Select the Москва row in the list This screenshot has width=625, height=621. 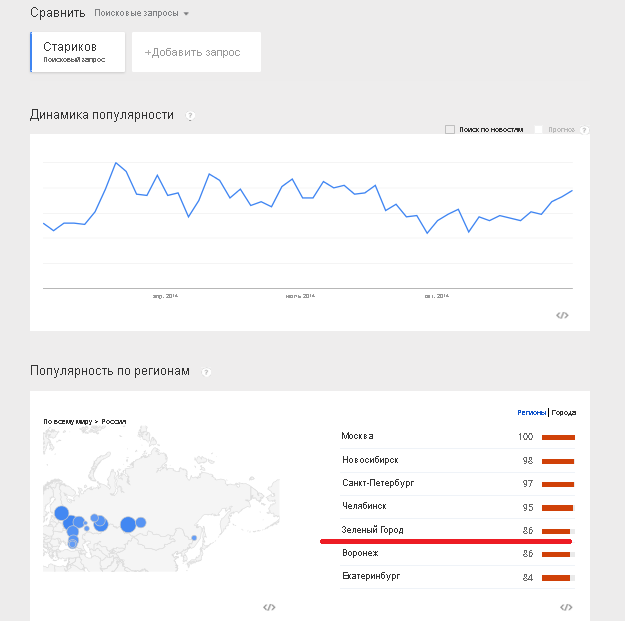(x=358, y=436)
